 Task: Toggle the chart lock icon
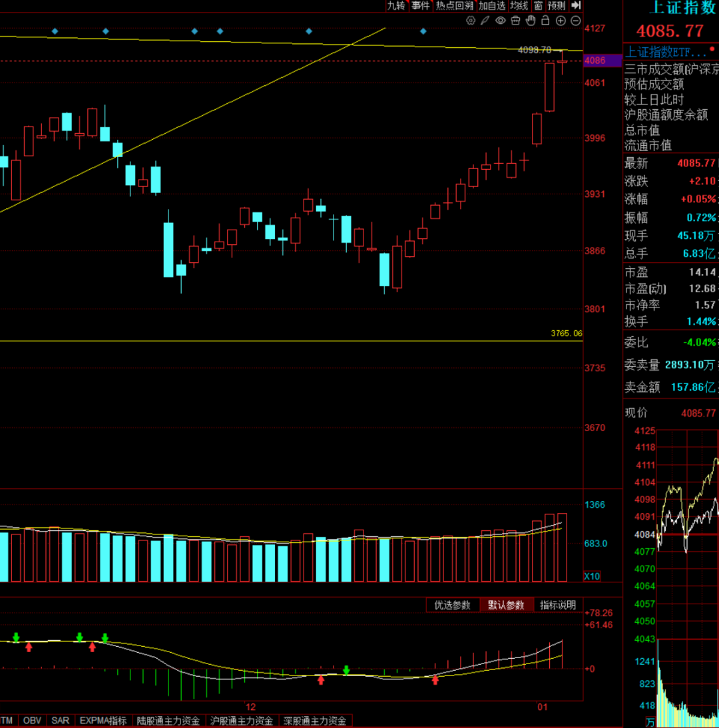click(545, 21)
